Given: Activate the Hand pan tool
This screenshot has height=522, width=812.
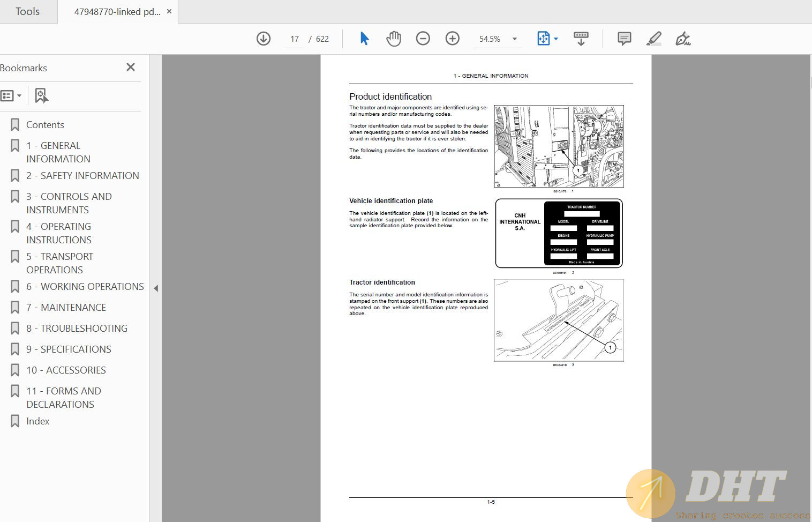Looking at the screenshot, I should 394,39.
